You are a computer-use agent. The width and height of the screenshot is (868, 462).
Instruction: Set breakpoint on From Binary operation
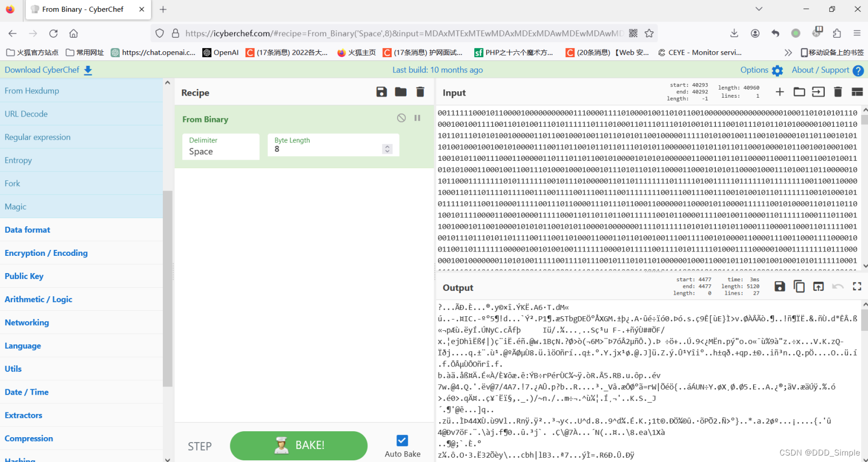[417, 118]
